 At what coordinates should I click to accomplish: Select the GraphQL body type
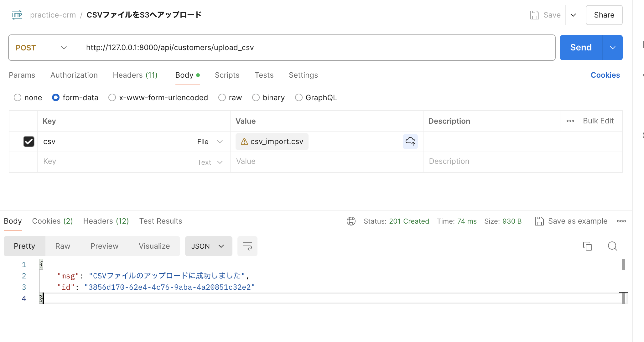[x=299, y=97]
